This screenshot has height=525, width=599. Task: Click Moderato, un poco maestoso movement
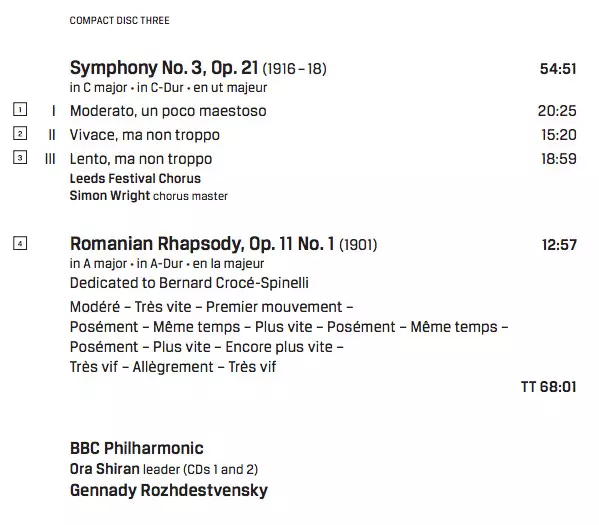168,111
